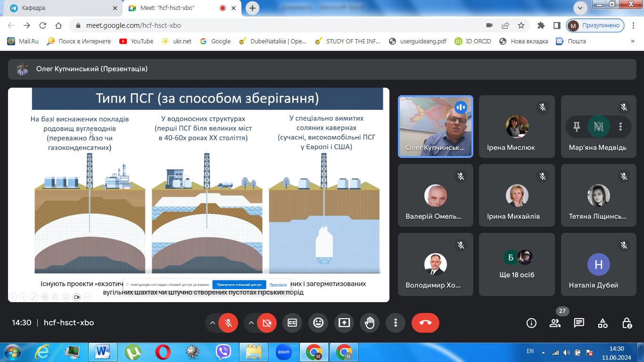This screenshot has width=644, height=362.
Task: Open the More options three-dot menu
Action: tap(395, 323)
